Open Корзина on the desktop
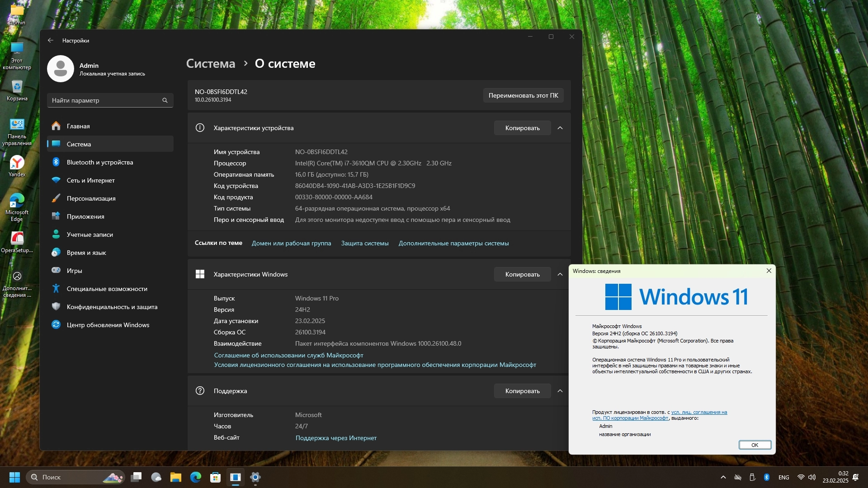This screenshot has width=868, height=488. [17, 90]
